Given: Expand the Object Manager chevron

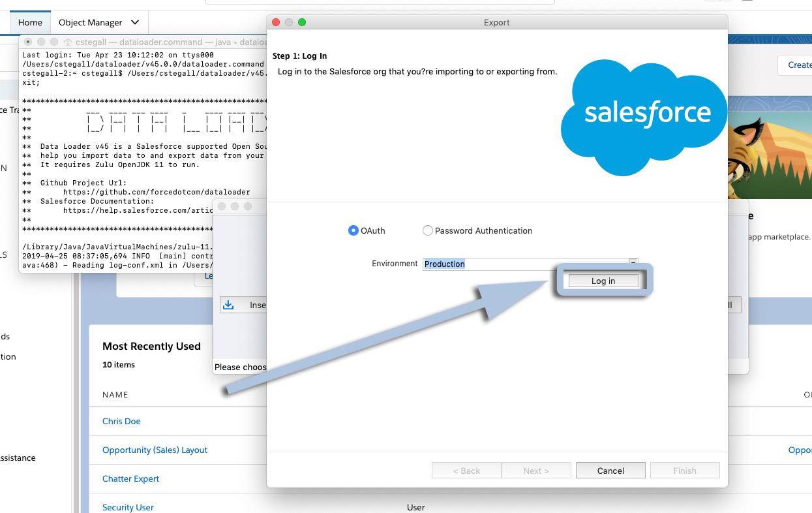Looking at the screenshot, I should tap(134, 22).
